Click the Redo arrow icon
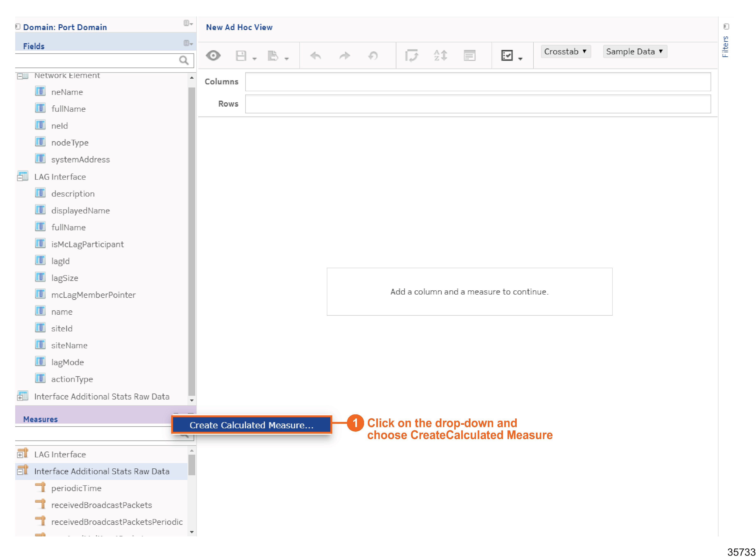 click(x=344, y=56)
